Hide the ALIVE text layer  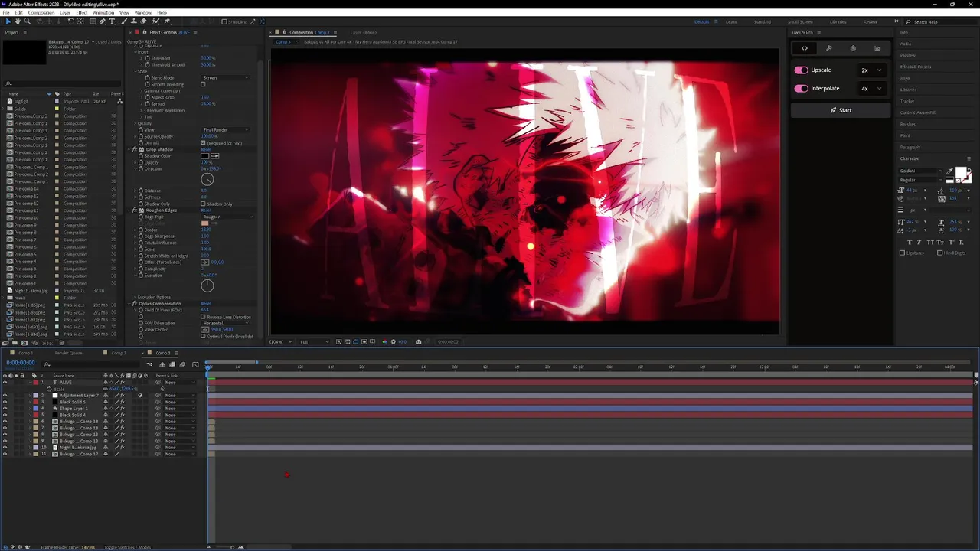click(5, 382)
